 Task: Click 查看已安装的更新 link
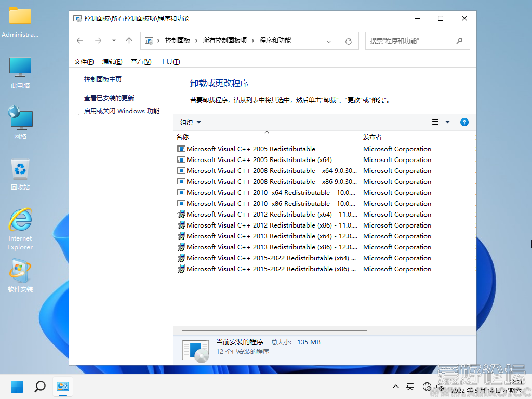pos(109,98)
